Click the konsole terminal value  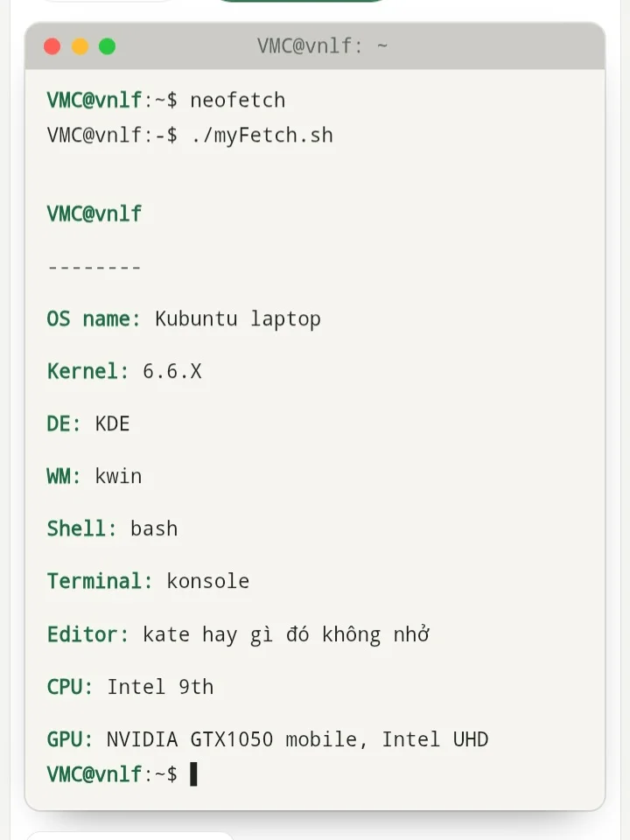click(x=208, y=581)
